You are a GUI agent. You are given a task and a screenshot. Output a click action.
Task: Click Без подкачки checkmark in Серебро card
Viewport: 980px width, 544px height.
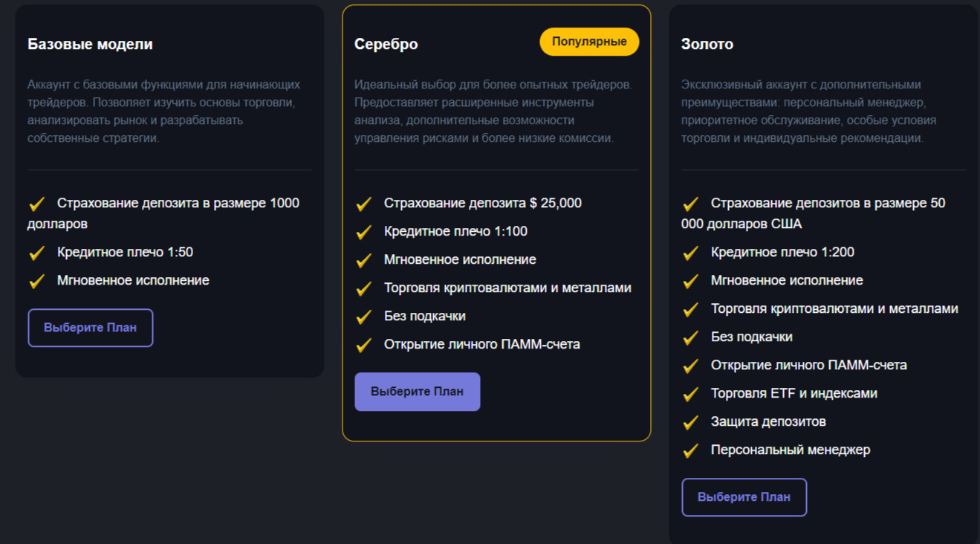[364, 317]
